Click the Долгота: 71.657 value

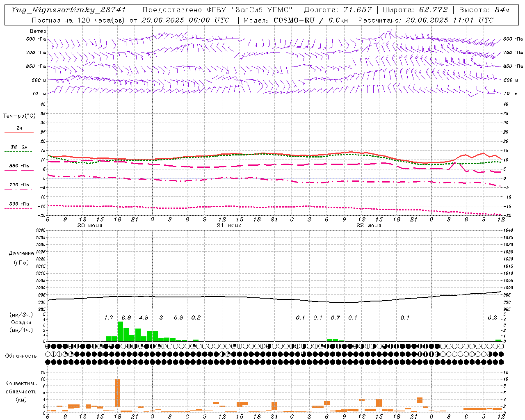point(338,10)
